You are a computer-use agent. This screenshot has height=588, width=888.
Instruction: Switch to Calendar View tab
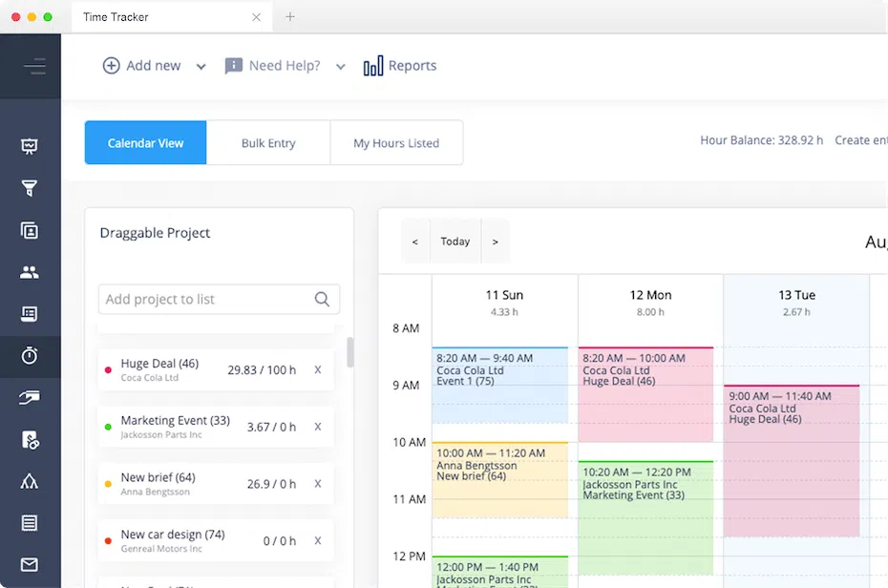point(145,142)
